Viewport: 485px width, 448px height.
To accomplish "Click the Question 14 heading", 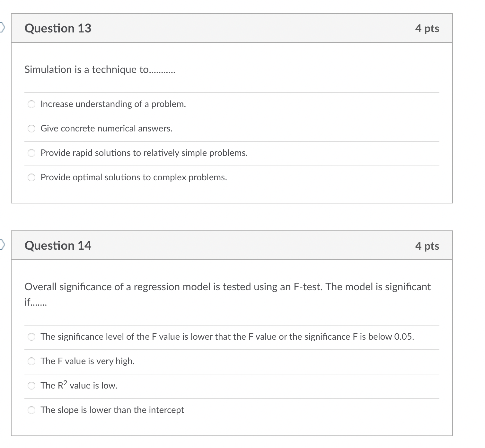I will 58,246.
